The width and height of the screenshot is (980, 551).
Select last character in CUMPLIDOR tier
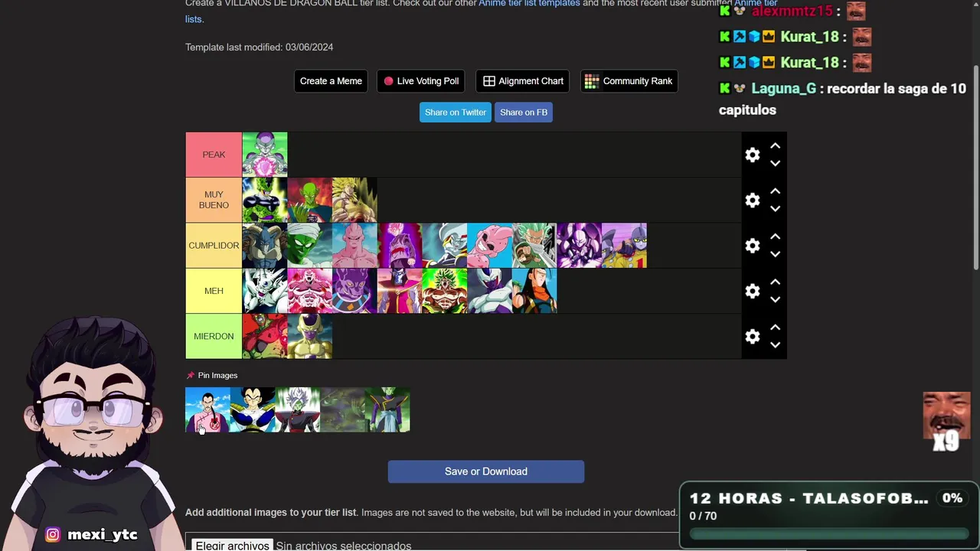click(x=624, y=246)
